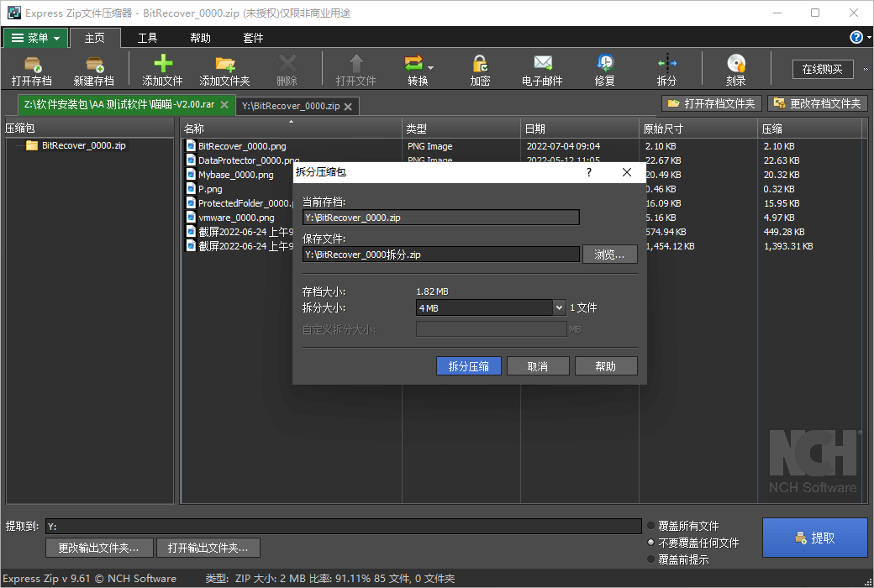Viewport: 874px width, 588px height.
Task: Click the 刻录 burn disc icon
Action: (736, 64)
